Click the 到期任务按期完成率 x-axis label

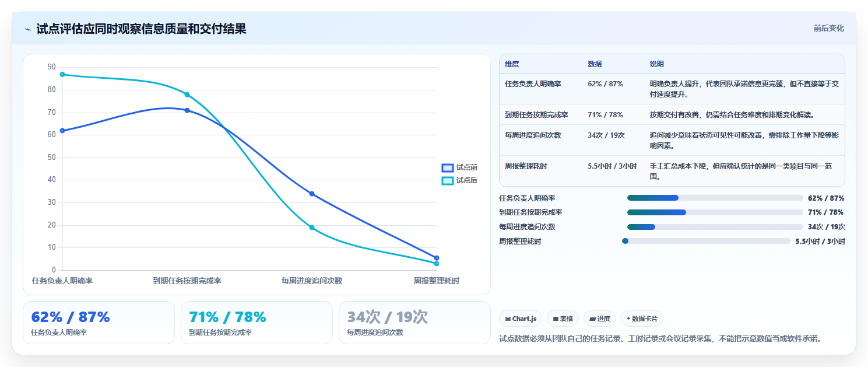[x=187, y=281]
